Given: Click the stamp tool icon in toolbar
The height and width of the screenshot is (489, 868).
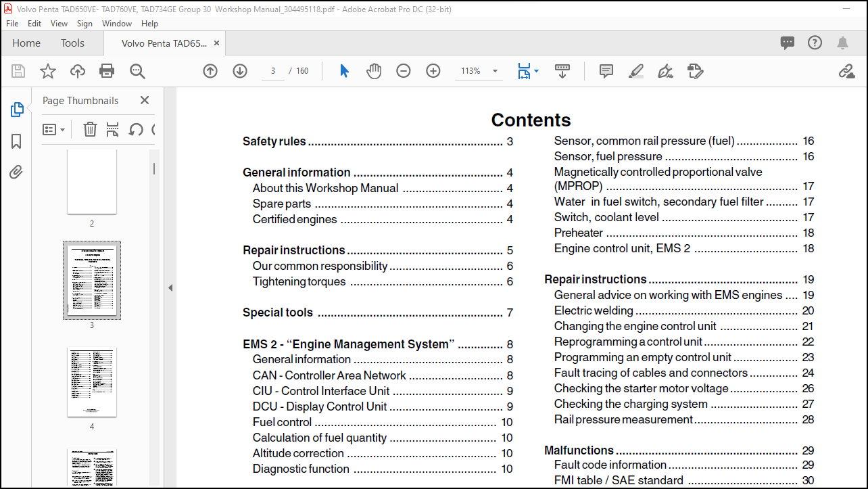Looking at the screenshot, I should click(695, 71).
